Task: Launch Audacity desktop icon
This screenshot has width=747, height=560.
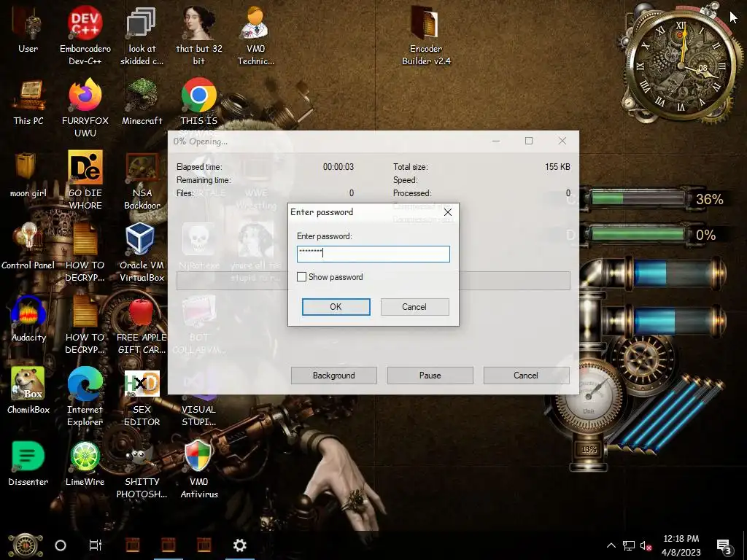Action: [28, 318]
